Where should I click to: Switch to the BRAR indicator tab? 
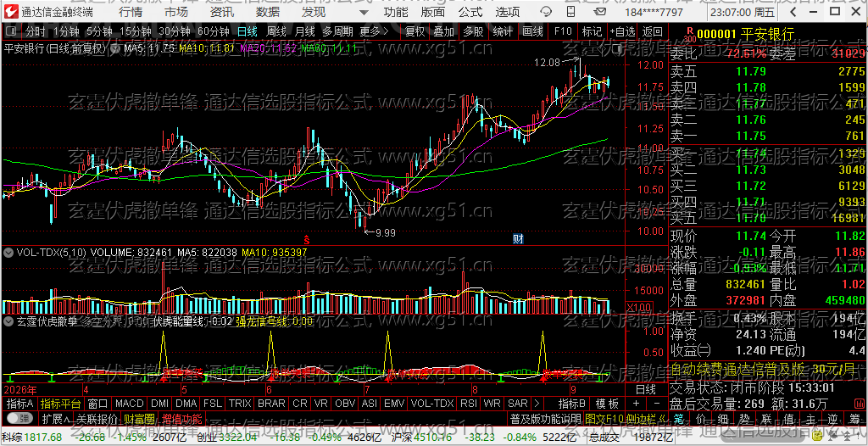[271, 404]
